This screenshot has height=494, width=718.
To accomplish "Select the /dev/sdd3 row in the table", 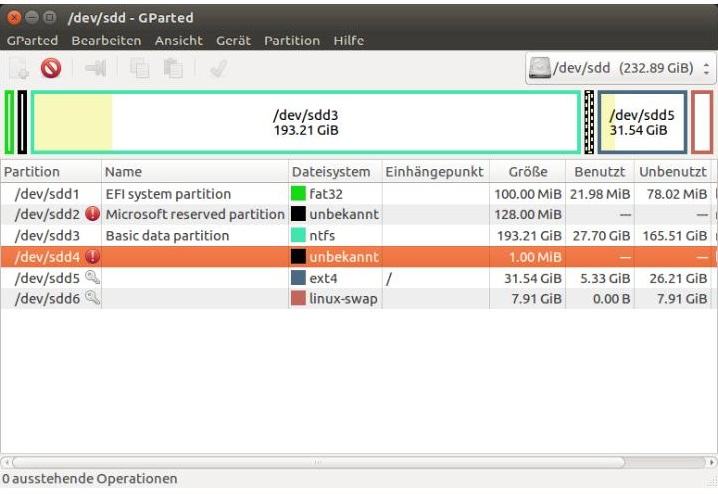I will 358,235.
